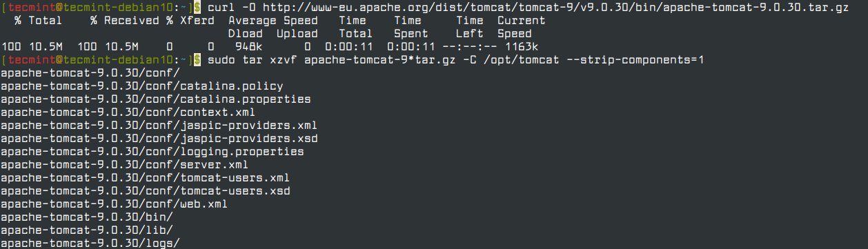Click the apache-tomcat-9.0.30/logs/ line

pos(90,243)
